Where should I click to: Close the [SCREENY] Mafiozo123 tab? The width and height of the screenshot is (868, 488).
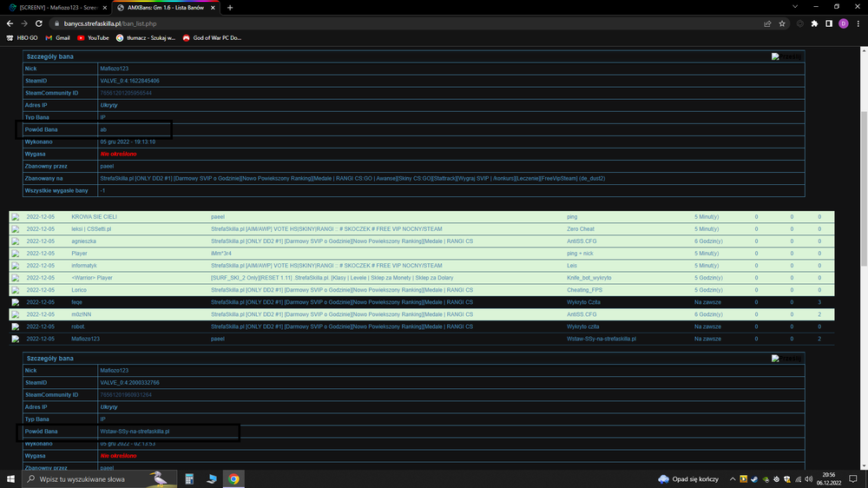(x=105, y=8)
